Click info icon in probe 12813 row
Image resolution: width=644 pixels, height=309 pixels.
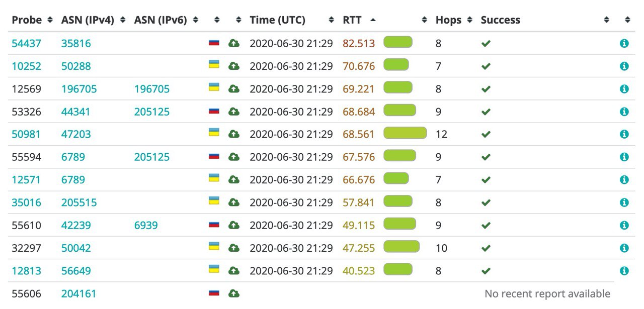624,271
